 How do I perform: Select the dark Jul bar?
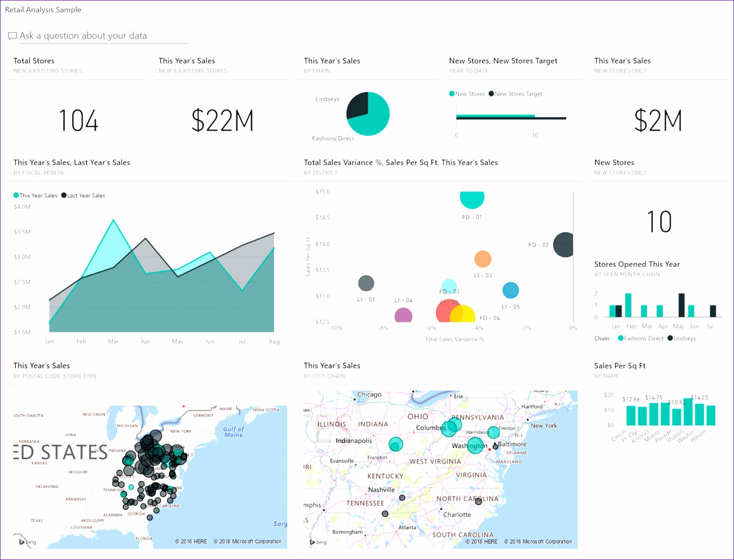point(713,311)
